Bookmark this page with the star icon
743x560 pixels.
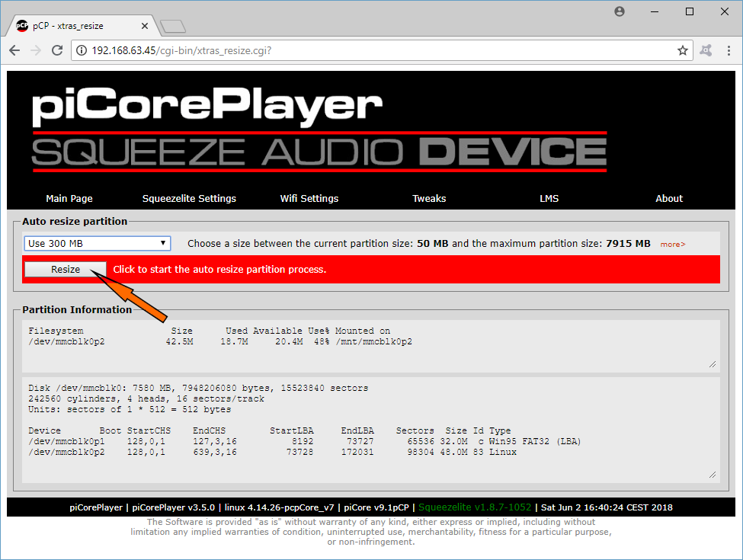[x=682, y=50]
